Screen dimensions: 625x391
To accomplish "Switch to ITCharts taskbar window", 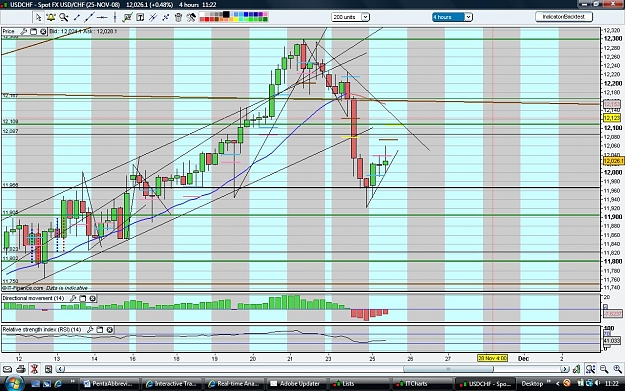I will 422,384.
